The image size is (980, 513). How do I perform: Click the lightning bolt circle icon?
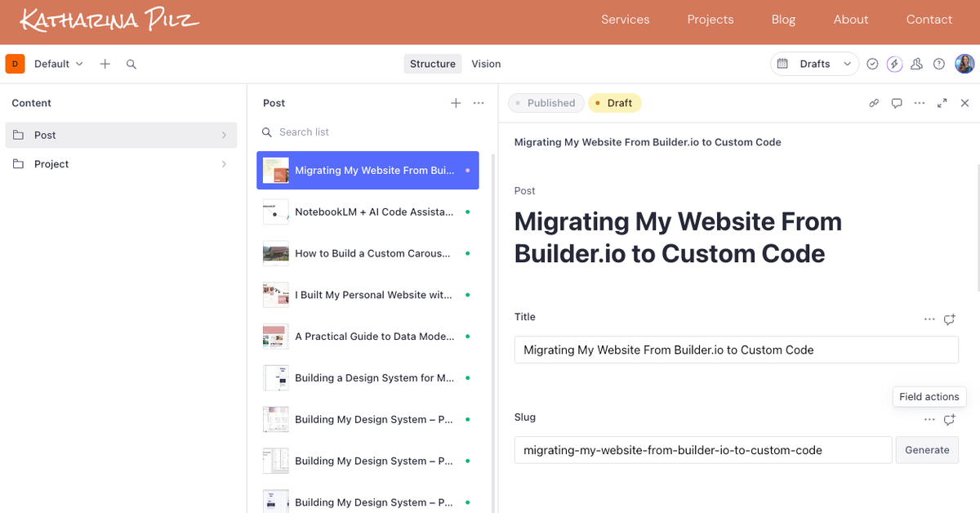894,64
